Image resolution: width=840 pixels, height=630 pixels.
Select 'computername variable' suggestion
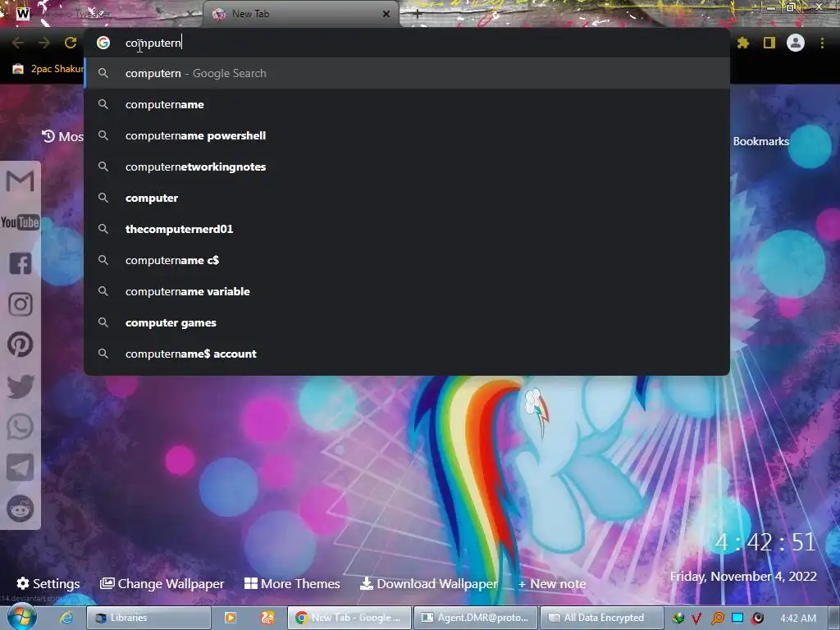pyautogui.click(x=407, y=291)
